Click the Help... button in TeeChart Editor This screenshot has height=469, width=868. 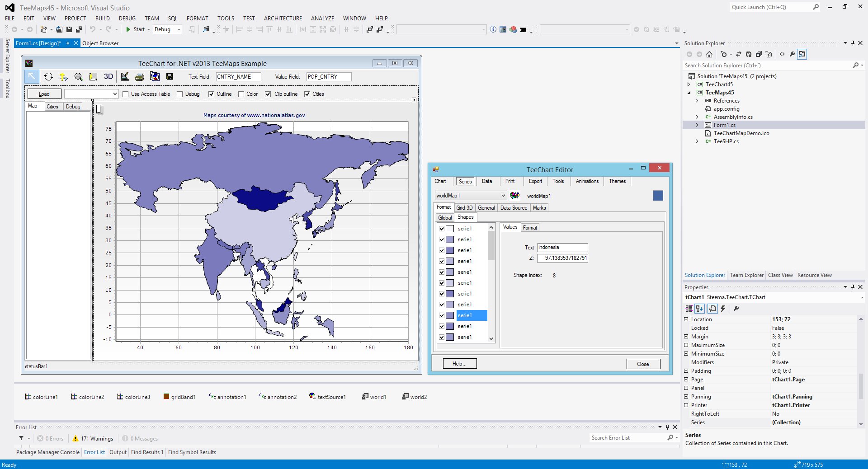[460, 364]
